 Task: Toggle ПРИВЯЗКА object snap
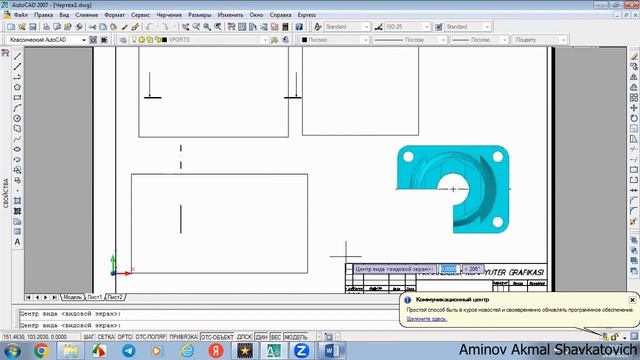click(x=183, y=337)
